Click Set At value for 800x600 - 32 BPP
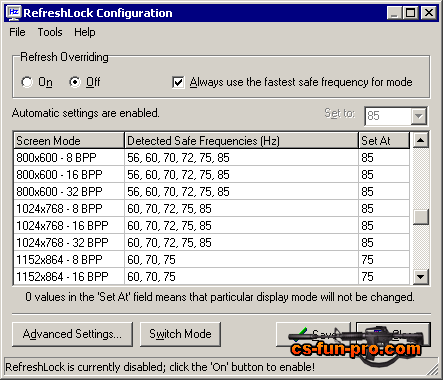The image size is (443, 380). point(384,192)
